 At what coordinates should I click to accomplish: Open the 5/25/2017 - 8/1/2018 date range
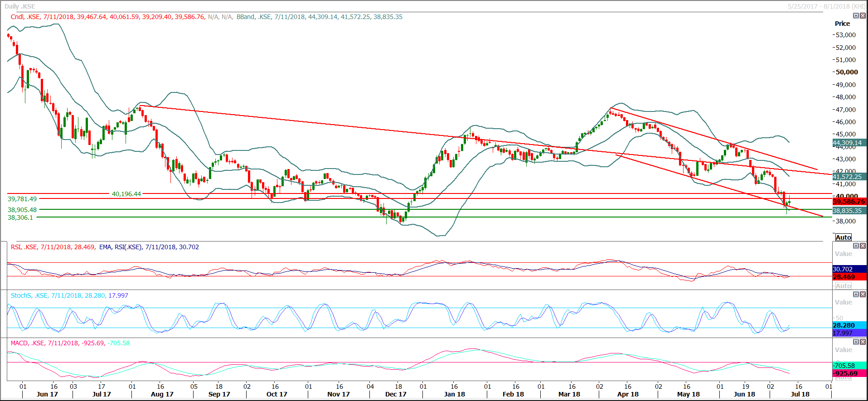coord(826,6)
